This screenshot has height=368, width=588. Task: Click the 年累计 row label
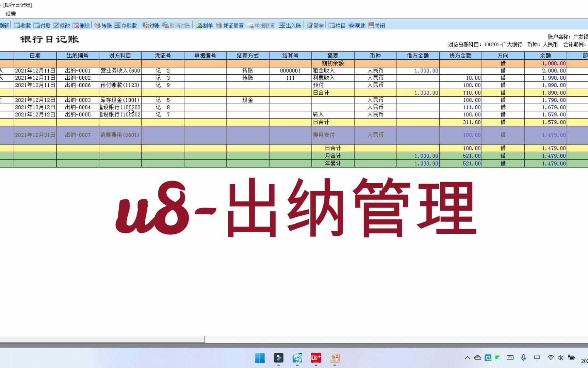point(333,164)
